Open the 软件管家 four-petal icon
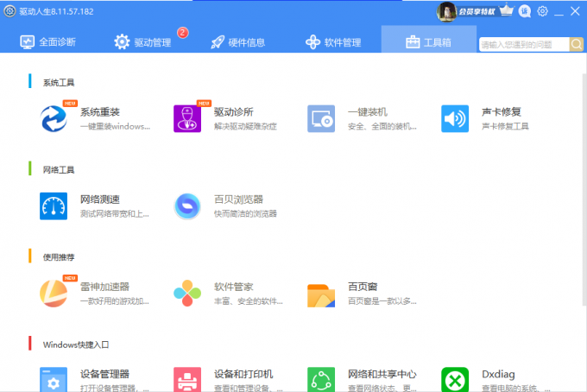 pos(187,294)
